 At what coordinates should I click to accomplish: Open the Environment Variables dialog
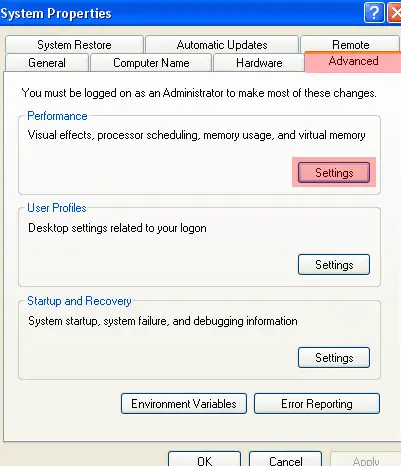click(x=184, y=404)
